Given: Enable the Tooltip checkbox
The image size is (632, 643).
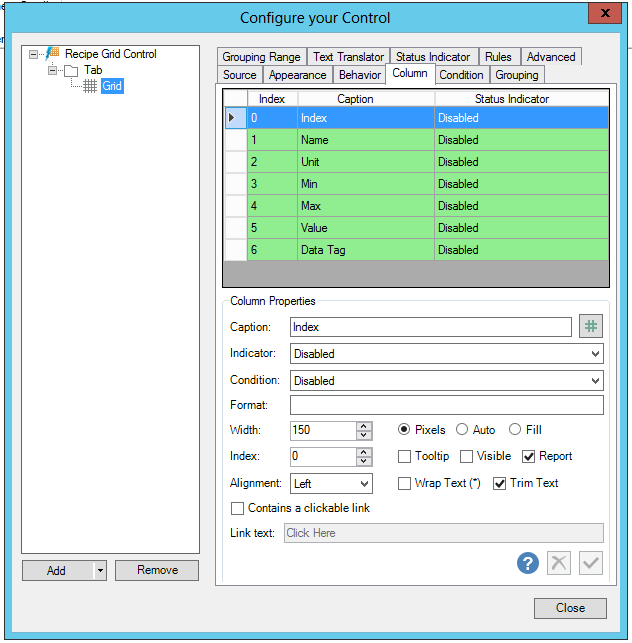Looking at the screenshot, I should pyautogui.click(x=405, y=457).
